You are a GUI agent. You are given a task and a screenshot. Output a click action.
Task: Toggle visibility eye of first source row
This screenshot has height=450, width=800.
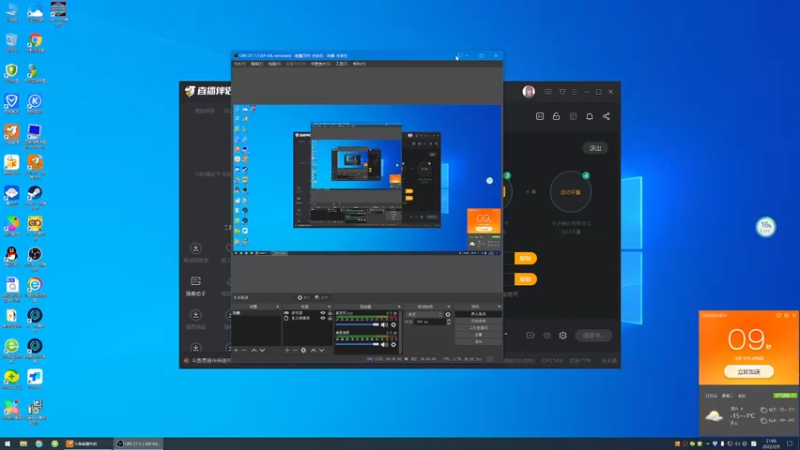322,313
